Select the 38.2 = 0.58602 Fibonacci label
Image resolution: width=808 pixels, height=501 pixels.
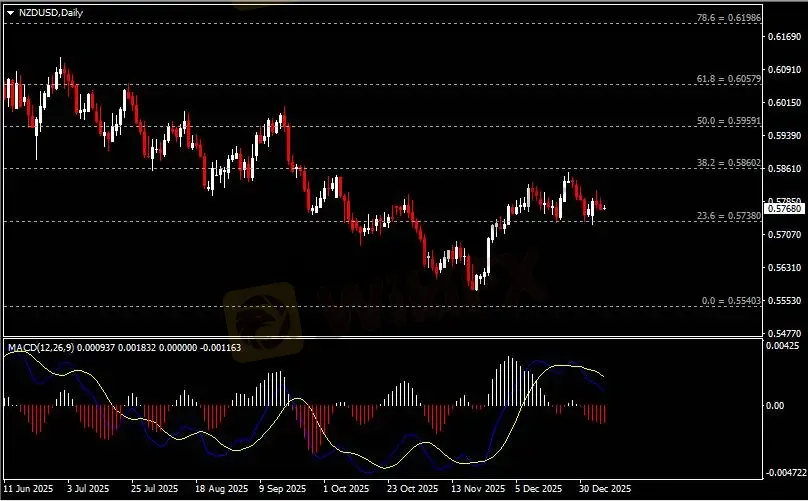[729, 162]
